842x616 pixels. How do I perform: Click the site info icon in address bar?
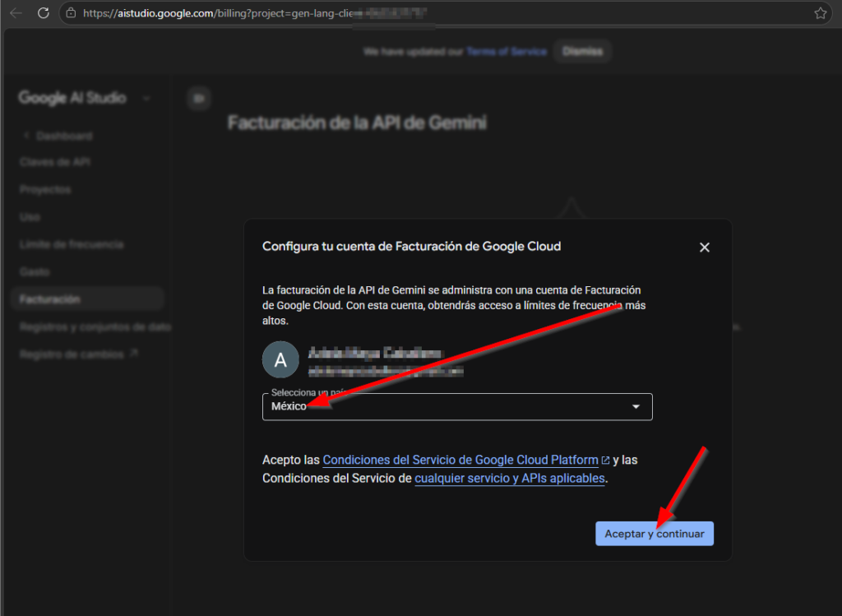[71, 13]
